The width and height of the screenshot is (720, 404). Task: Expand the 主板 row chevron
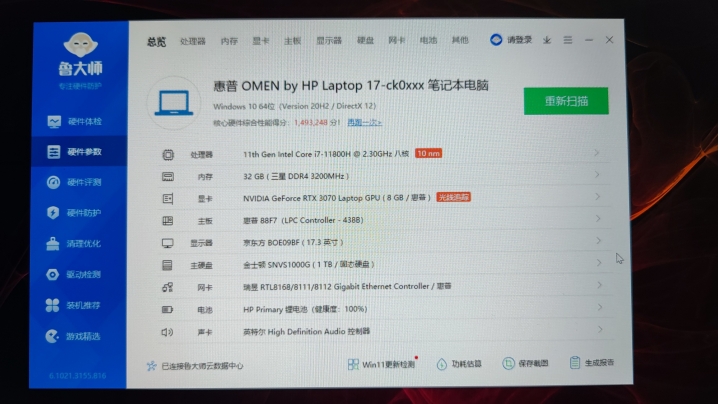coord(598,219)
